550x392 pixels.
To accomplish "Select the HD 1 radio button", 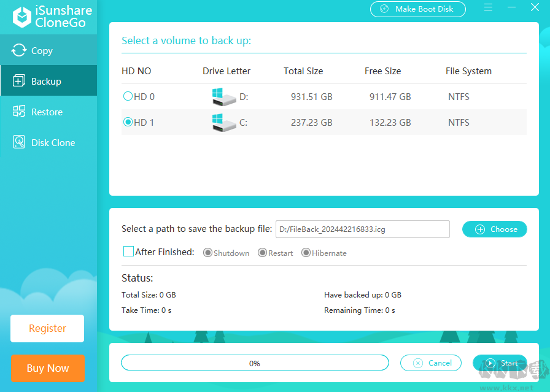I will (128, 122).
